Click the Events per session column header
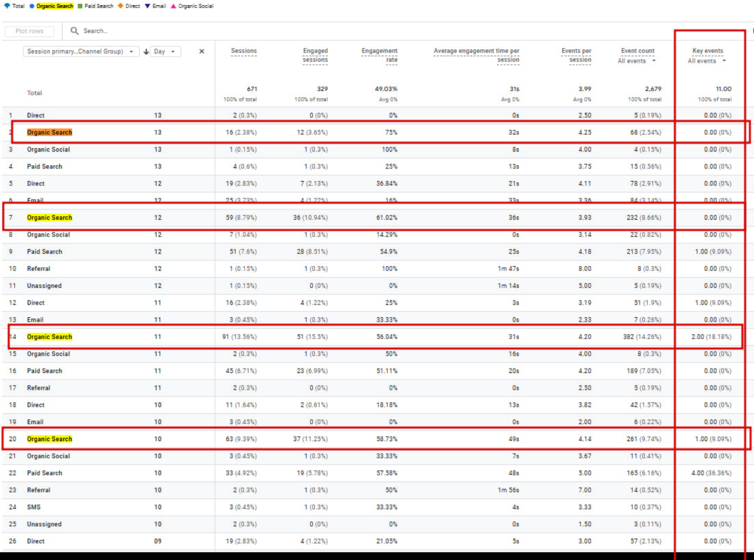The image size is (754, 560). (x=577, y=55)
